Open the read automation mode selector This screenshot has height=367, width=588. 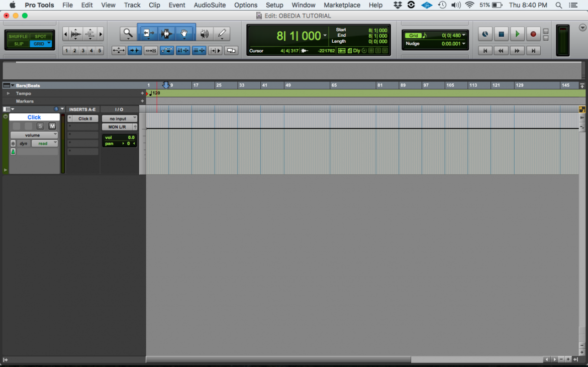[x=44, y=143]
